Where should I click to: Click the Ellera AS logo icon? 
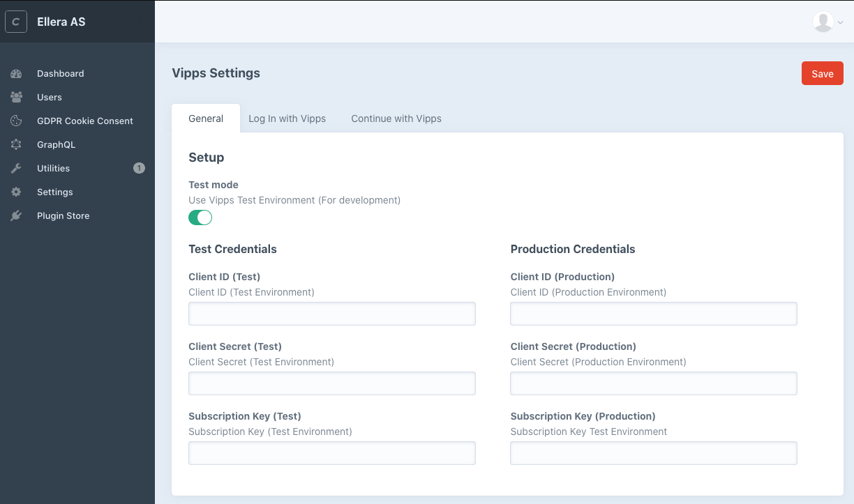(16, 21)
